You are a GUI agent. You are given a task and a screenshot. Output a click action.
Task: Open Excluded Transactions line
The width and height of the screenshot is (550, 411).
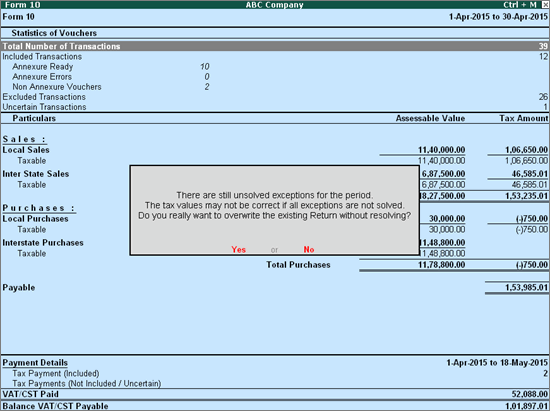click(275, 97)
